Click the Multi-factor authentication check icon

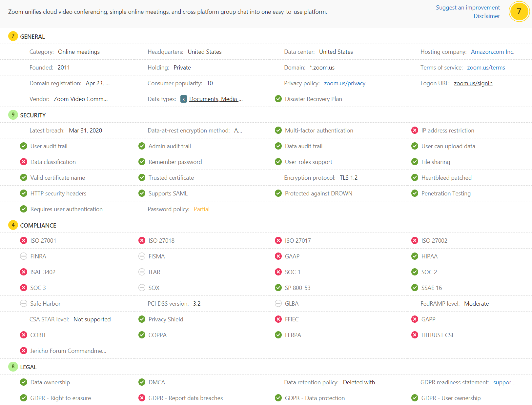[278, 130]
